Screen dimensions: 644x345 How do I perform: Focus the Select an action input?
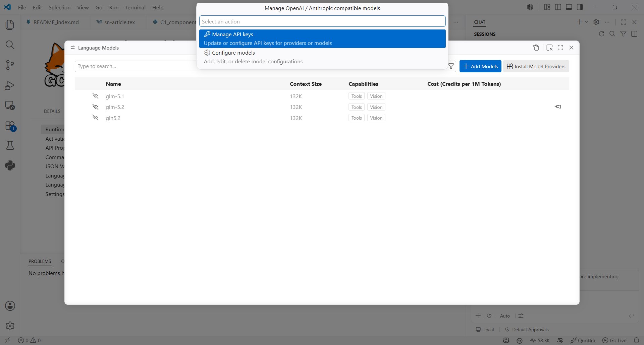click(x=322, y=21)
